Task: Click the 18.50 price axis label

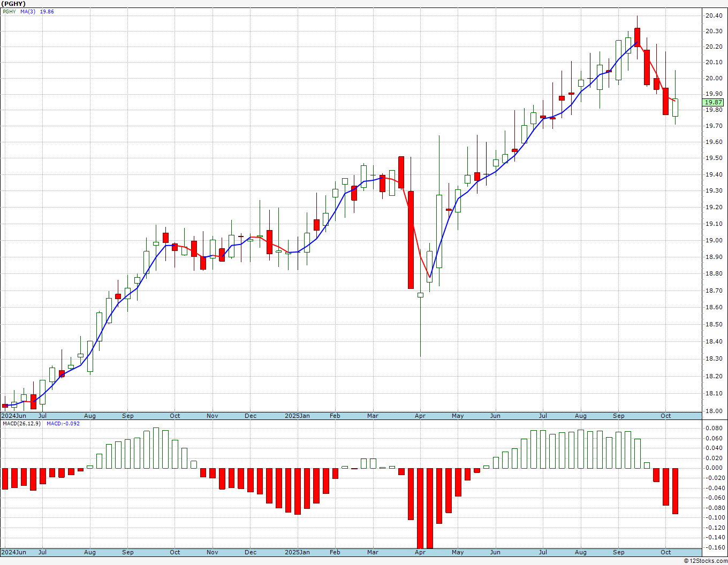Action: pos(713,324)
